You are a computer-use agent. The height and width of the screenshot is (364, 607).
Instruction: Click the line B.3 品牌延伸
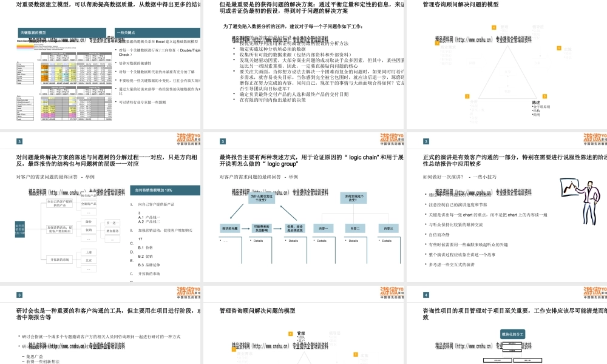click(149, 265)
